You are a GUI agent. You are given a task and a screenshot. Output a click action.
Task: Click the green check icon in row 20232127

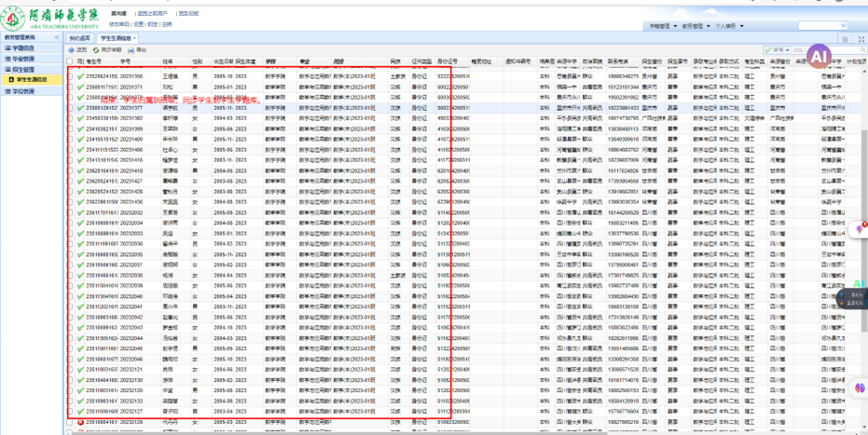pyautogui.click(x=80, y=412)
